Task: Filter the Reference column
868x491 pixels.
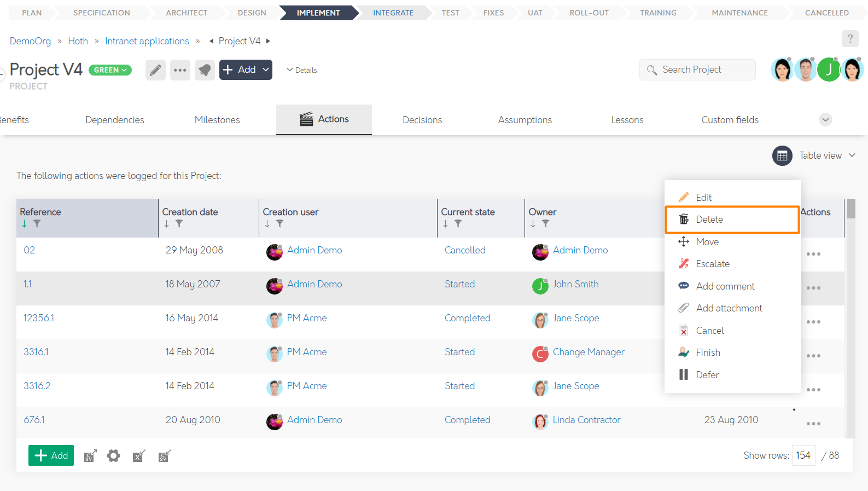Action: (37, 224)
